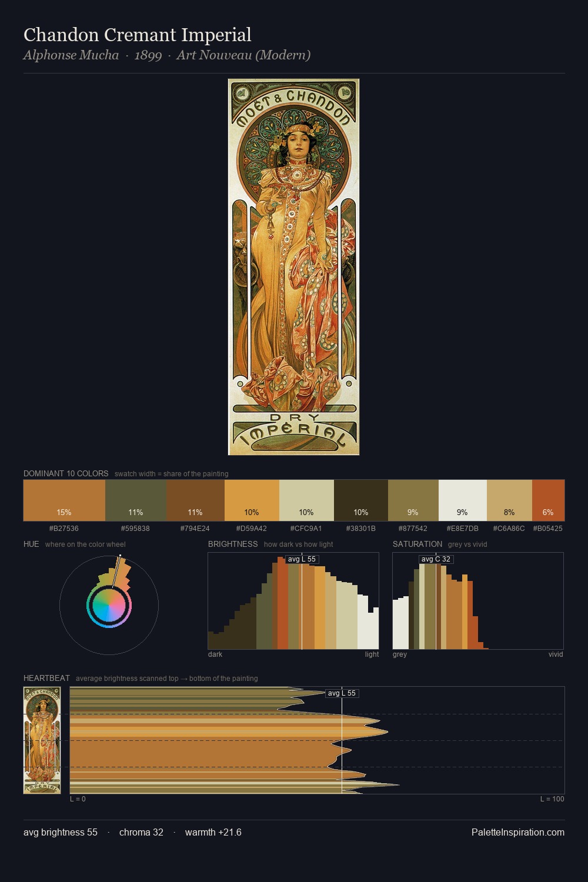Viewport: 588px width, 882px height.
Task: Click the avg C 32 saturation label
Action: click(436, 559)
